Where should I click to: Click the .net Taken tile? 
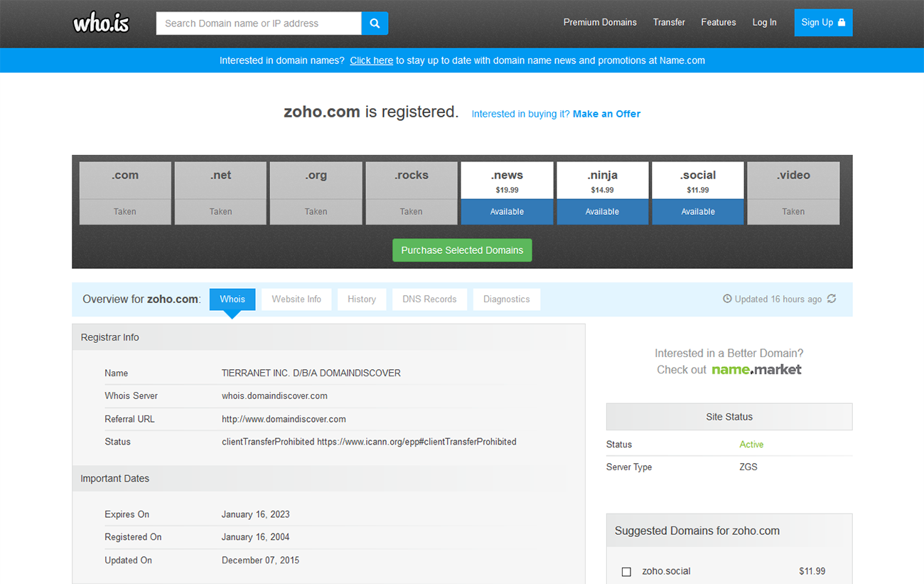[220, 193]
